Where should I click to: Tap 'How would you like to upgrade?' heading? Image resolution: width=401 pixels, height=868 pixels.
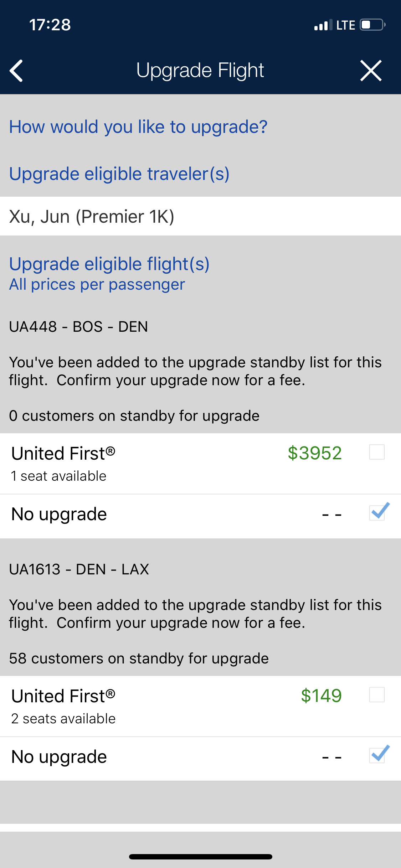pyautogui.click(x=138, y=127)
